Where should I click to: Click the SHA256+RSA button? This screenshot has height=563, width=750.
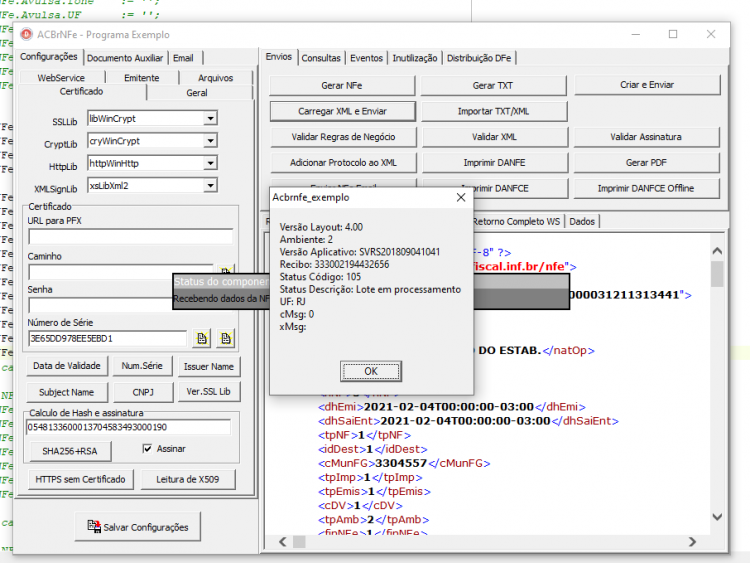(x=70, y=451)
